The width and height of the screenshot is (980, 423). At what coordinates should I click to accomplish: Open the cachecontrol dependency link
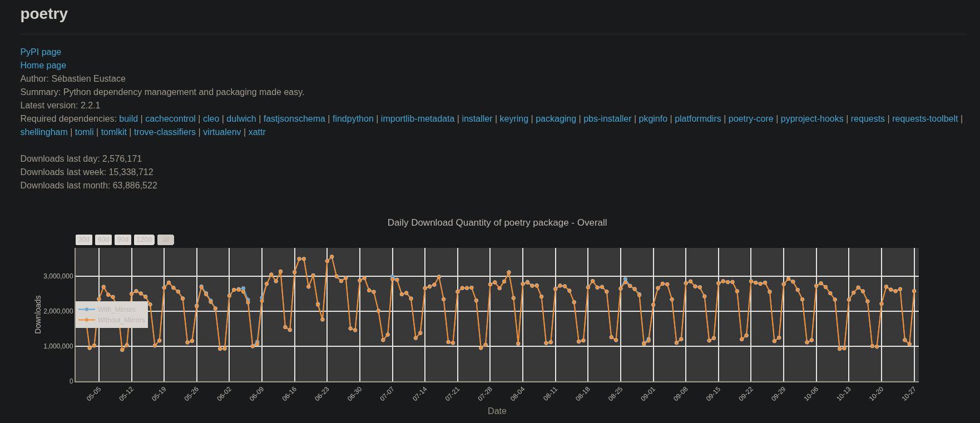point(170,118)
